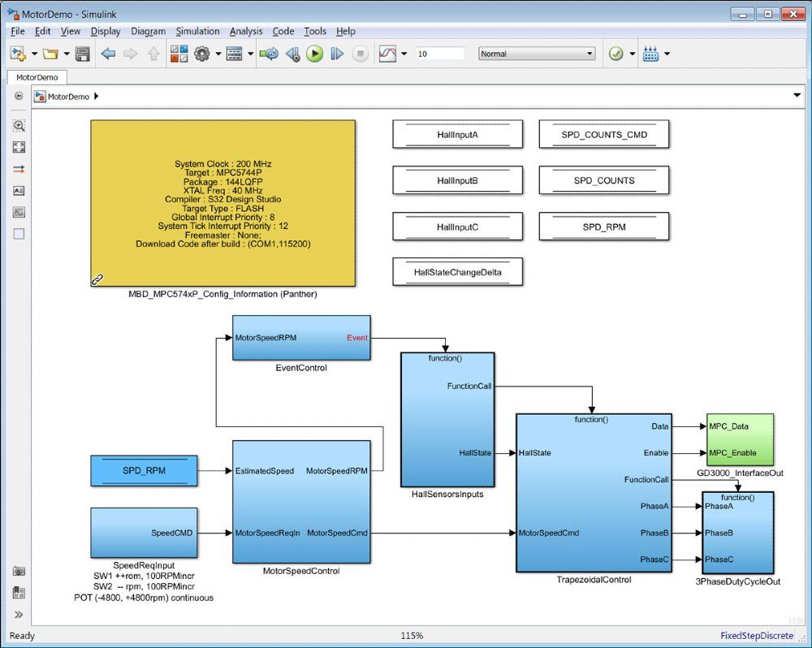Open the Simulation menu
Image resolution: width=812 pixels, height=648 pixels.
[197, 31]
